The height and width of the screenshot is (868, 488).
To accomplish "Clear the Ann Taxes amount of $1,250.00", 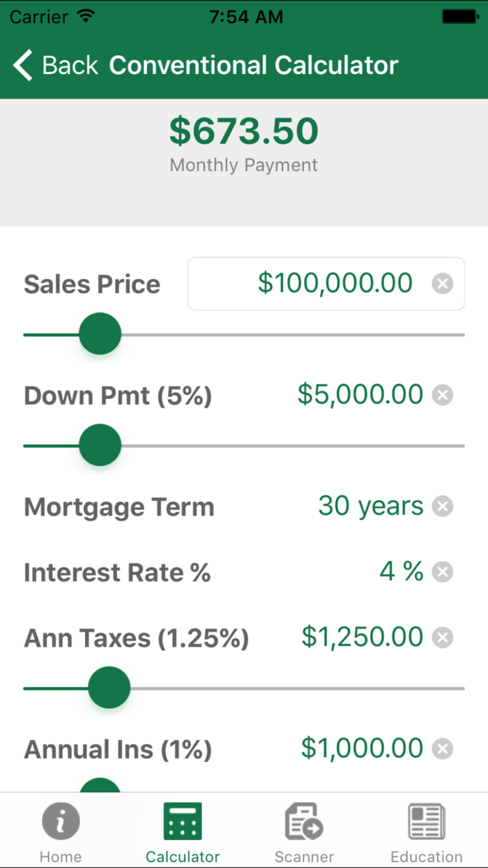I will [442, 636].
